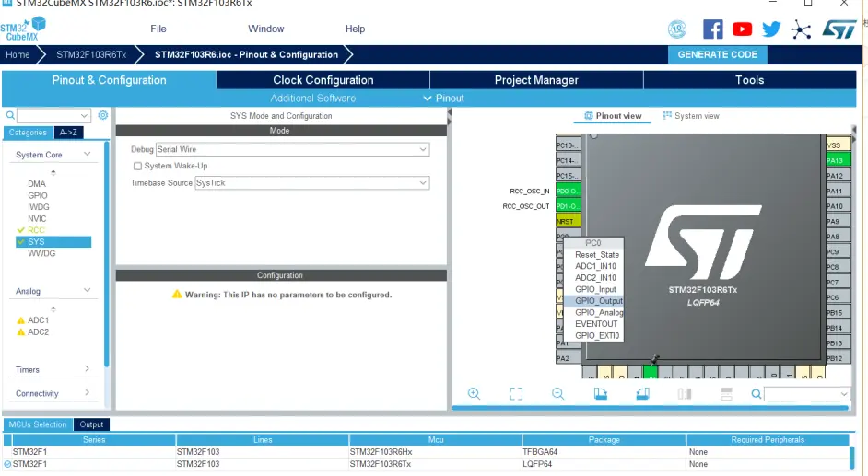Switch to Project Manager tab
The image size is (868, 476).
pos(536,79)
